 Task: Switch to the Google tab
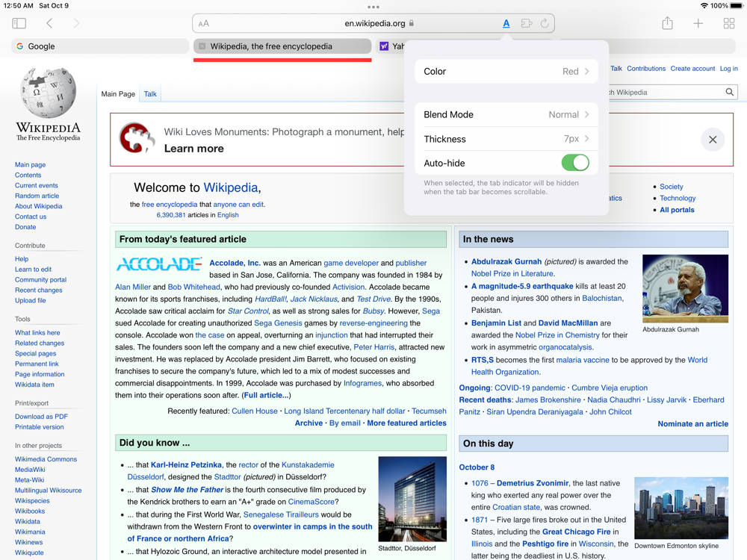(x=100, y=46)
